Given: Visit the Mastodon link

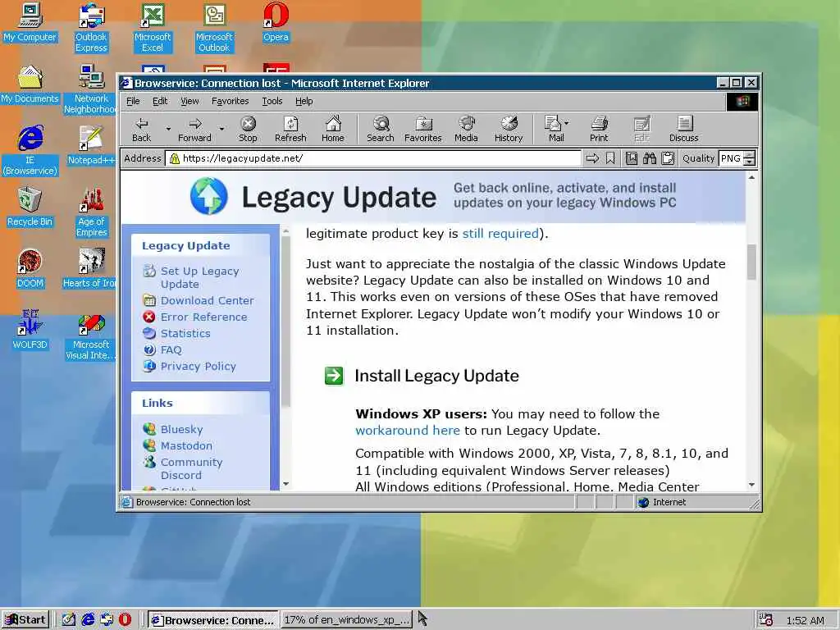Looking at the screenshot, I should coord(186,445).
